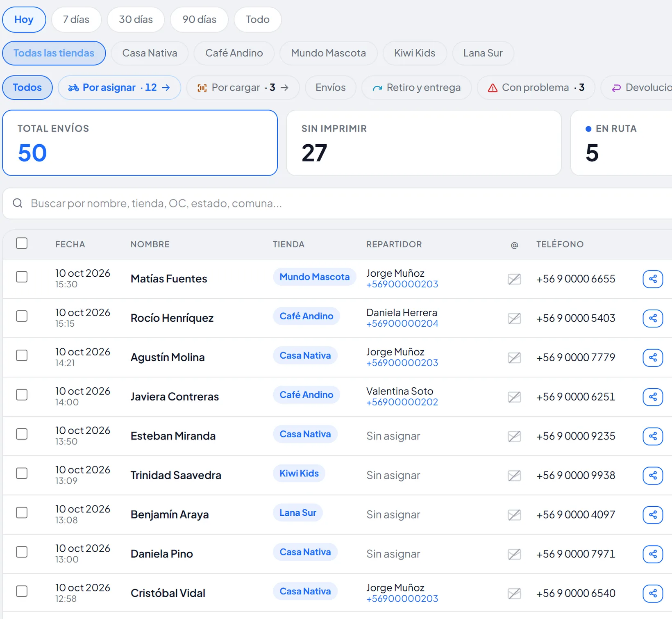Image resolution: width=672 pixels, height=619 pixels.
Task: Click email icon in Agustín Molina row
Action: click(514, 358)
